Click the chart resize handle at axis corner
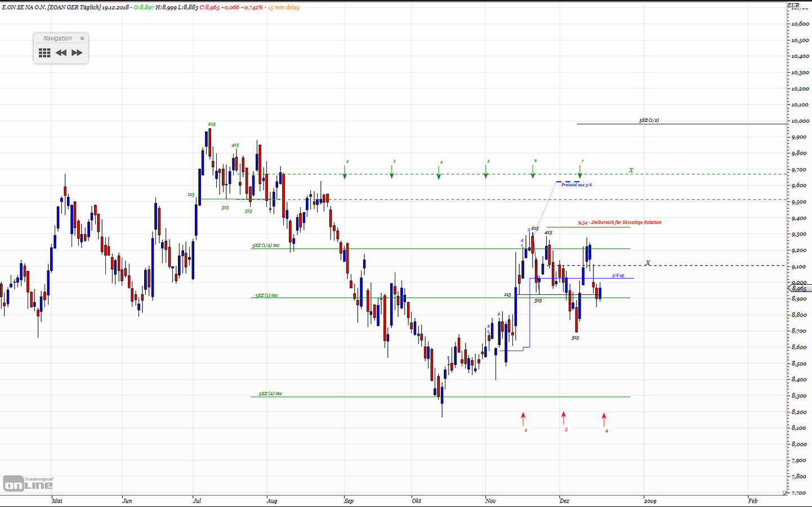The image size is (812, 507). 785,493
